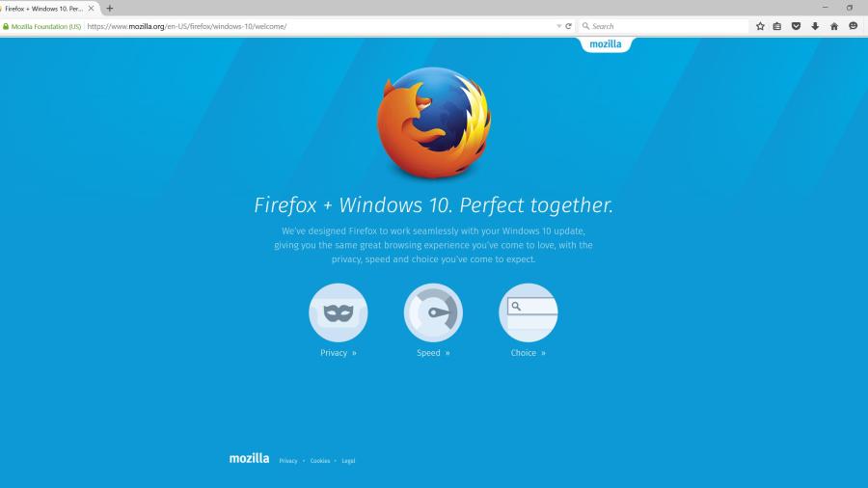868x488 pixels.
Task: Expand the URL history dropdown arrow
Action: coord(558,26)
